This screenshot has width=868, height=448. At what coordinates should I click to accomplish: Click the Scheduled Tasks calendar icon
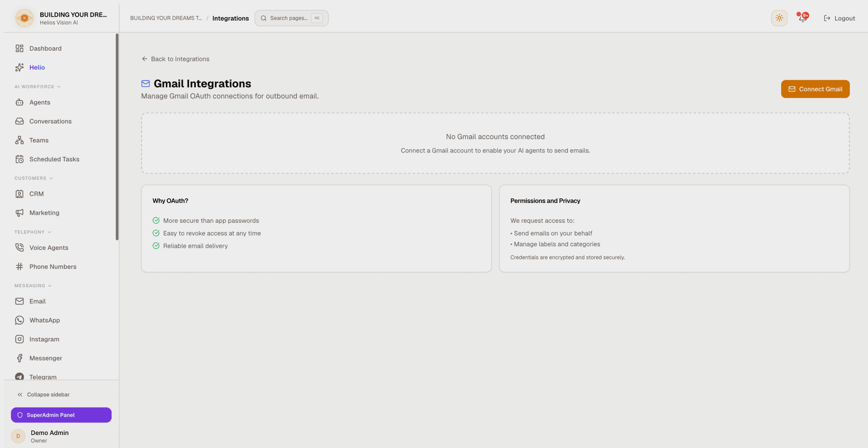[x=19, y=159]
